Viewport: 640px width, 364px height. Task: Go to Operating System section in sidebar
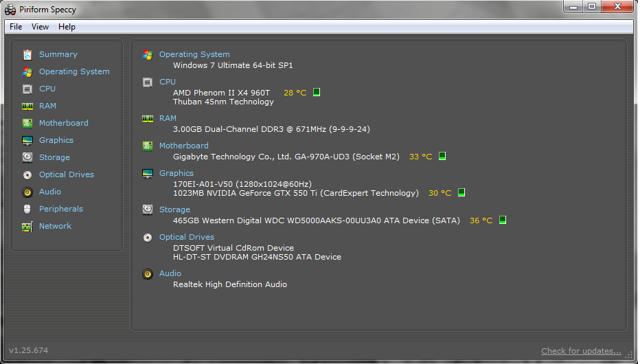click(x=74, y=71)
